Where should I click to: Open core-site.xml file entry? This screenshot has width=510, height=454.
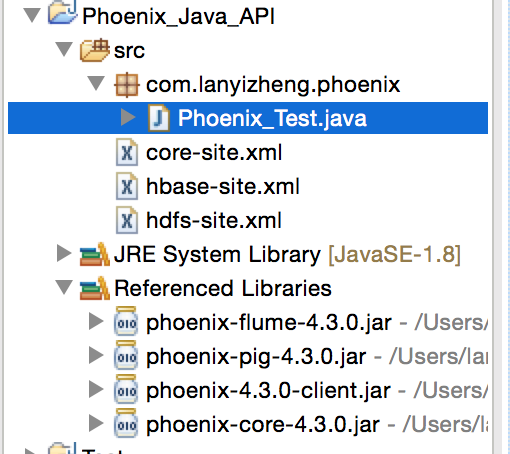pos(214,153)
